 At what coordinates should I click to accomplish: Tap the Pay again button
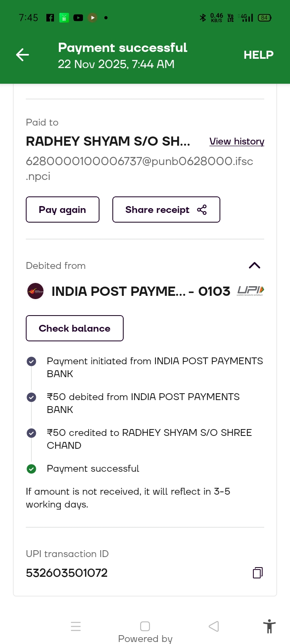click(62, 210)
